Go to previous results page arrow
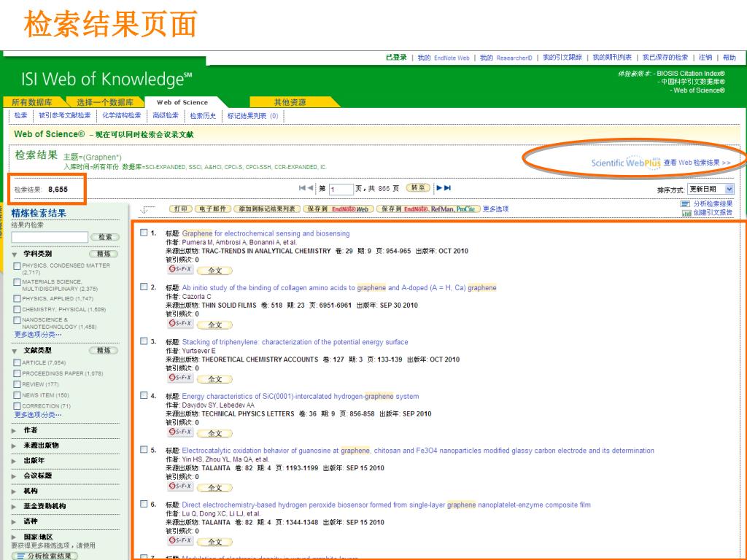The height and width of the screenshot is (560, 747). click(x=310, y=187)
